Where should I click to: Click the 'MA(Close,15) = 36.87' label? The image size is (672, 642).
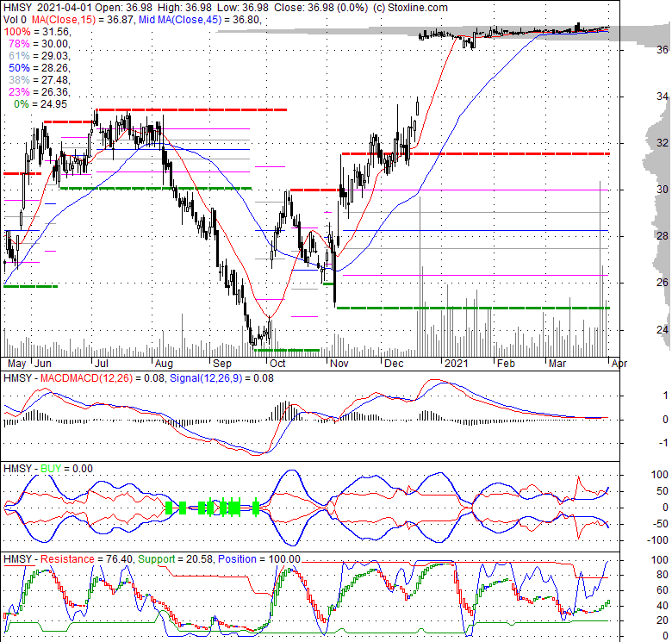[x=83, y=20]
